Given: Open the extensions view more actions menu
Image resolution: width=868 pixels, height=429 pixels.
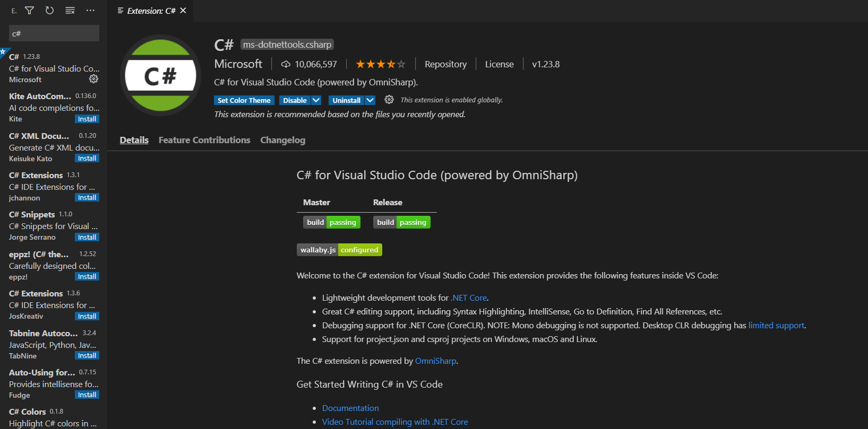Looking at the screenshot, I should pyautogui.click(x=90, y=11).
